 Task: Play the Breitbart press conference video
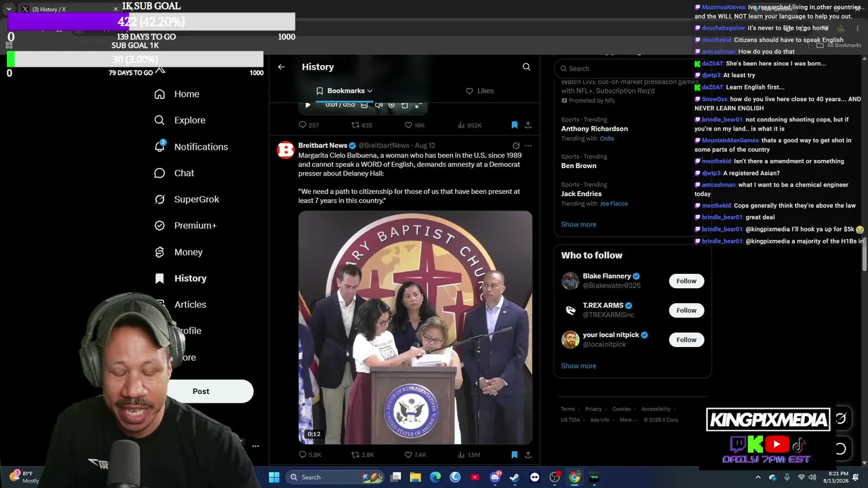coord(415,327)
